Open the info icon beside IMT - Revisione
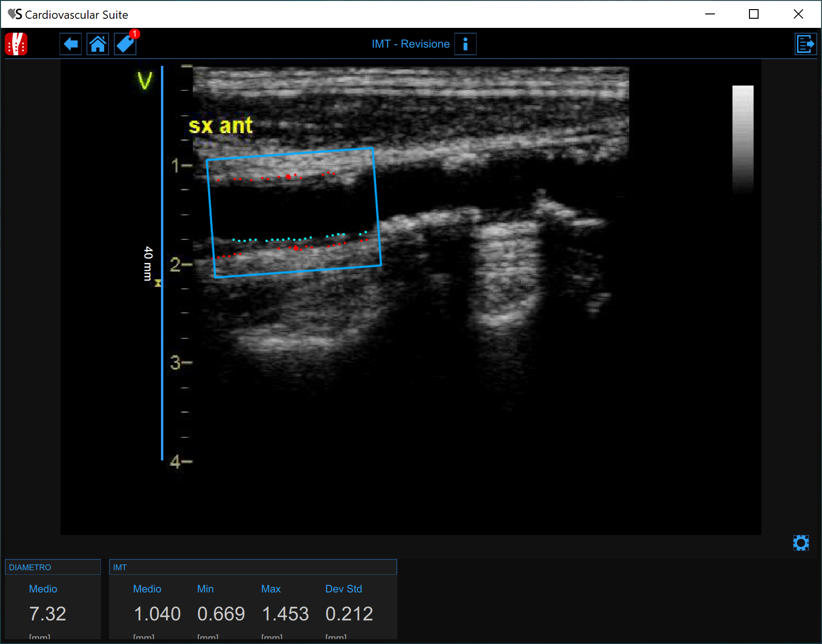Screen dimensions: 822x644 click(465, 44)
